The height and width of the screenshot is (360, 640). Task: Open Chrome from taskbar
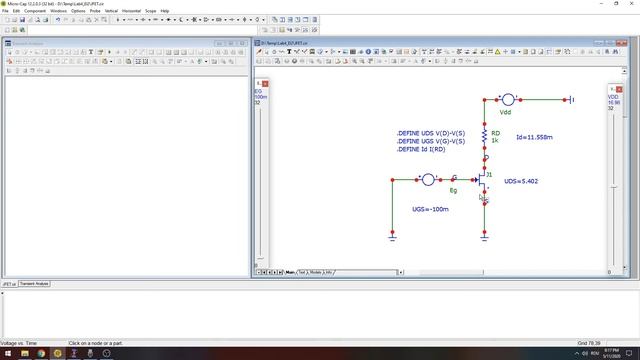pyautogui.click(x=41, y=353)
